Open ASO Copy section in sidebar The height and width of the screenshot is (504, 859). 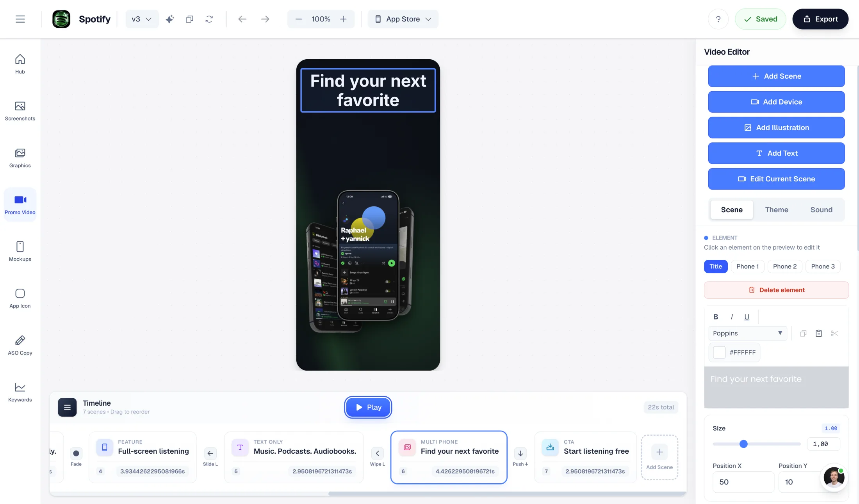pyautogui.click(x=20, y=345)
